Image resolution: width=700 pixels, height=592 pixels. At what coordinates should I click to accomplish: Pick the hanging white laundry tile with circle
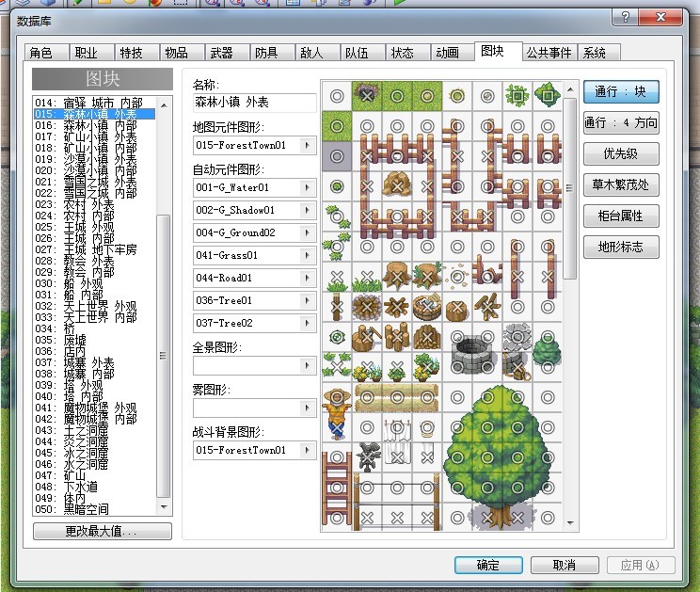pos(397,427)
